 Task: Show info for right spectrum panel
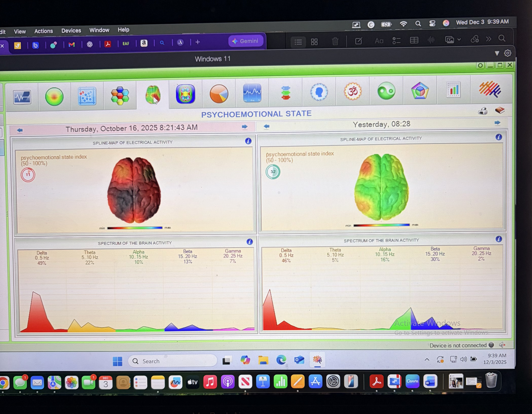[499, 239]
